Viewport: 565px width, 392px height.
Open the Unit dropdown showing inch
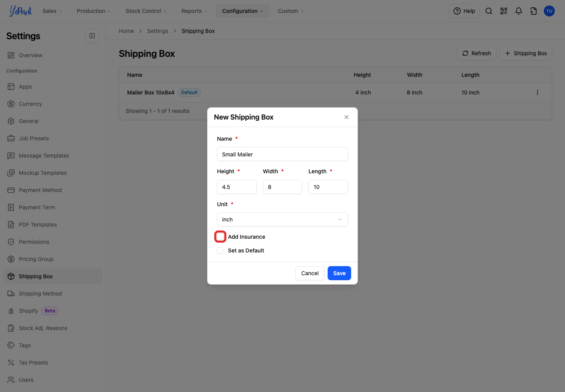pyautogui.click(x=282, y=220)
